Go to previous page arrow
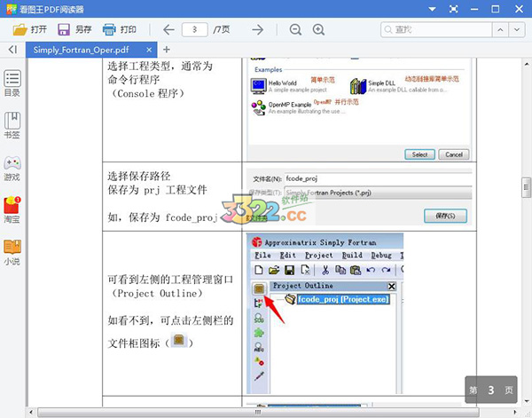The height and width of the screenshot is (418, 532). coord(168,30)
